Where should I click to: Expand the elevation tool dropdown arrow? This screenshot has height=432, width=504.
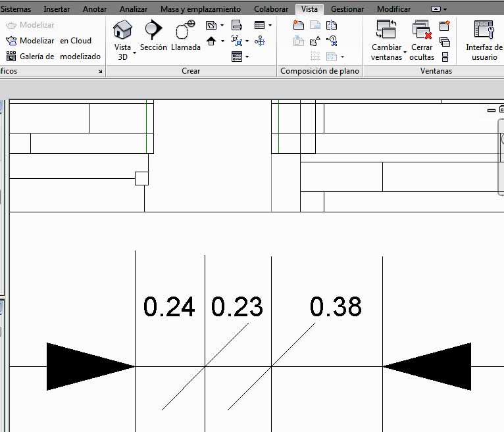(x=222, y=41)
